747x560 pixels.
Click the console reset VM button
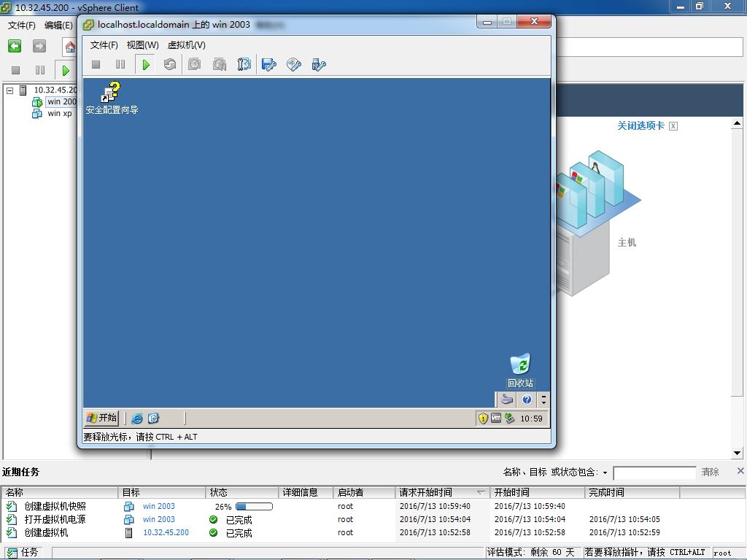pos(169,64)
